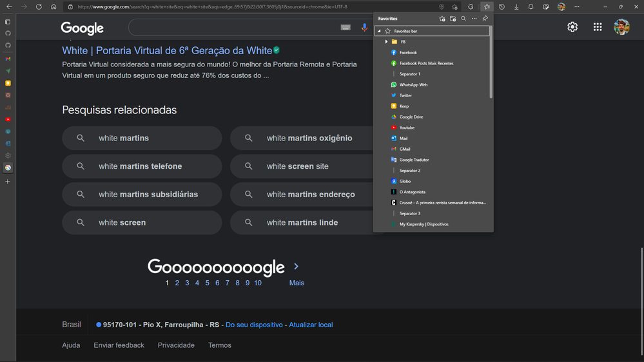Screen dimensions: 644x362
Task: Reload the current page
Action: 39,6
